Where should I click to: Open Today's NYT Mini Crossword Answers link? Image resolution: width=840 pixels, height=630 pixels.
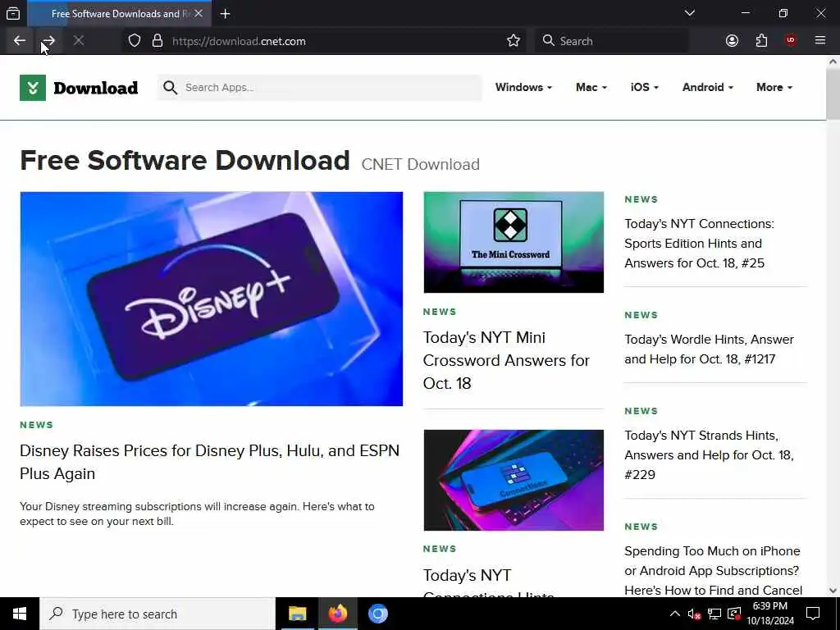click(x=506, y=360)
